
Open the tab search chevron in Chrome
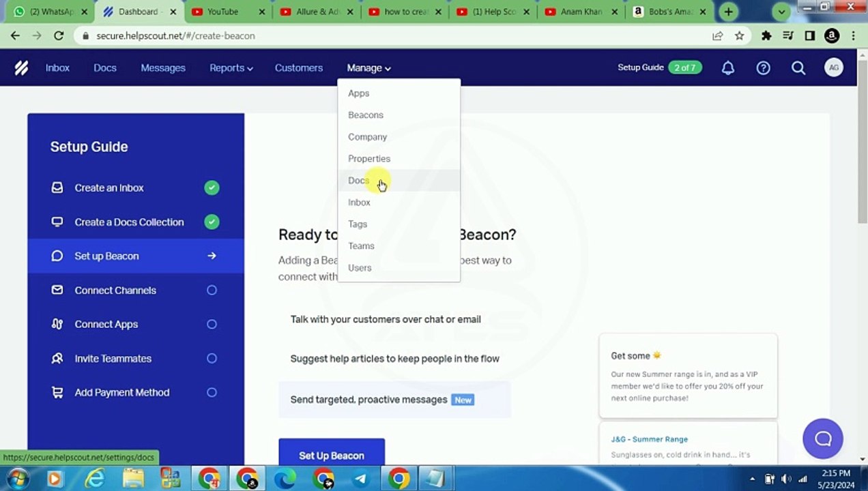[781, 12]
